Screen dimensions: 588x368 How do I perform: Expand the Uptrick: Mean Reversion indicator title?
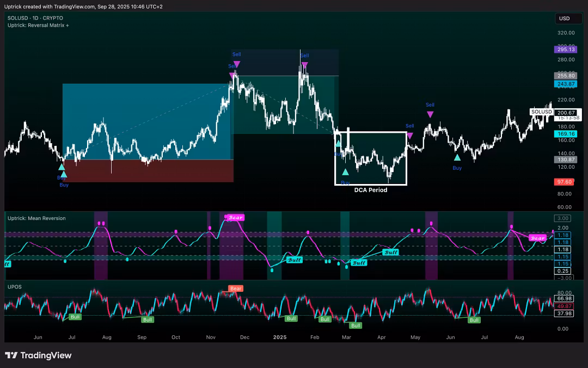[36, 218]
